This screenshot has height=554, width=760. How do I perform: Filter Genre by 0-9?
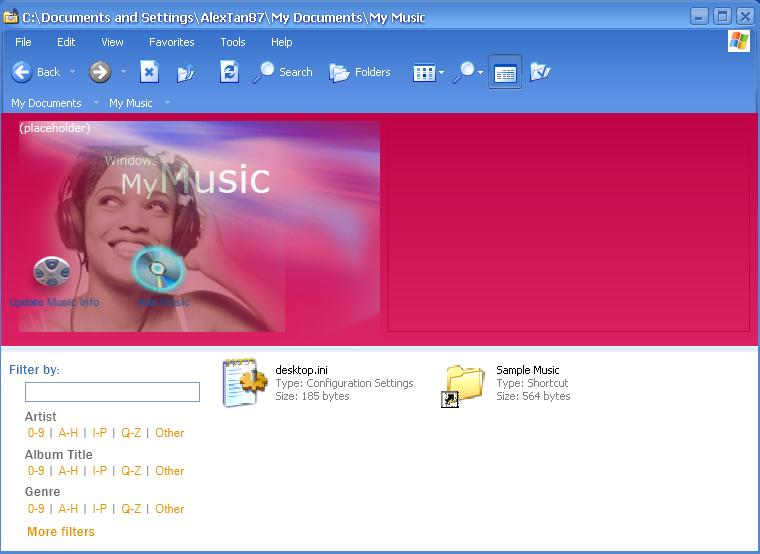coord(36,508)
